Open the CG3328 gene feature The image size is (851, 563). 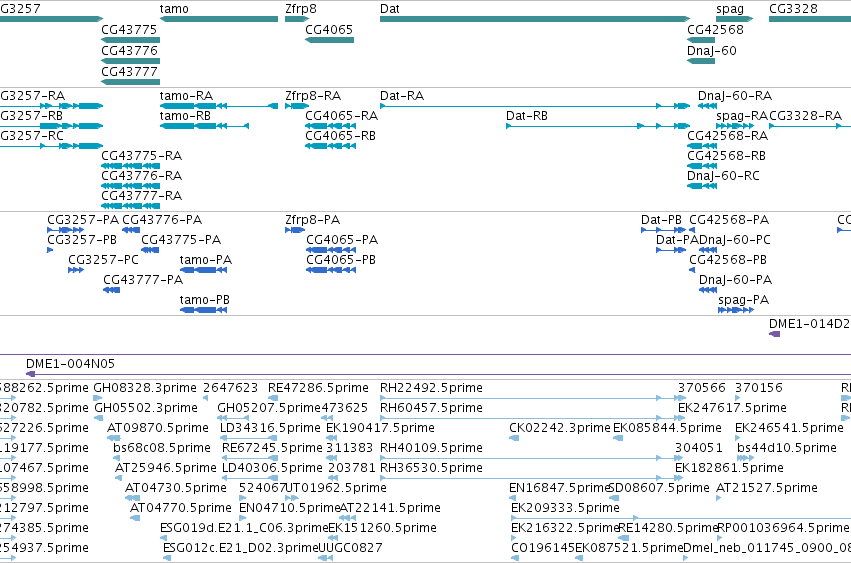810,19
